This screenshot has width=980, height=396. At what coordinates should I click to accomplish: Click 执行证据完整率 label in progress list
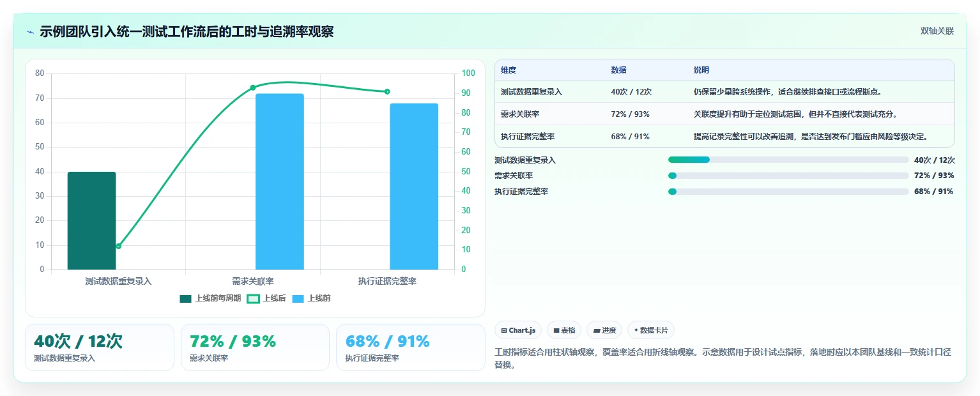pyautogui.click(x=521, y=192)
